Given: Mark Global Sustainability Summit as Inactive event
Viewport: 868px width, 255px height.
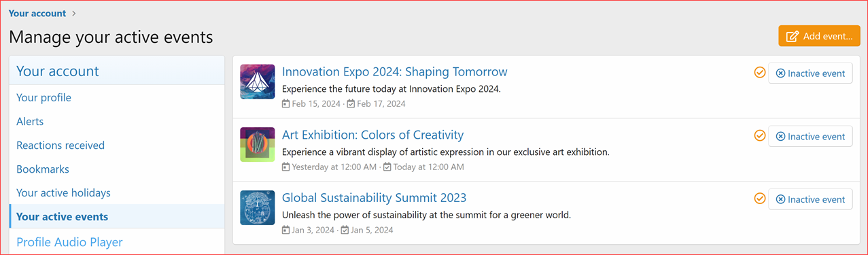Looking at the screenshot, I should tap(810, 199).
